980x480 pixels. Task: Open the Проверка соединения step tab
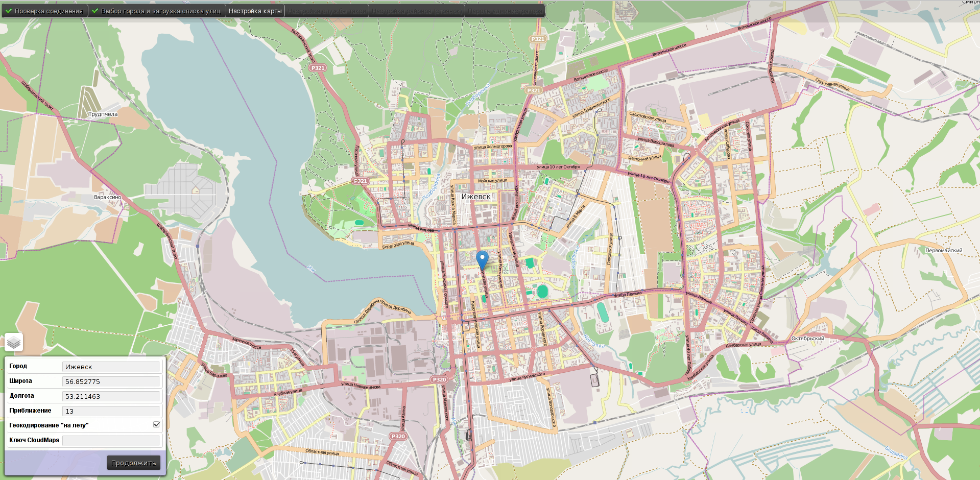pos(48,11)
